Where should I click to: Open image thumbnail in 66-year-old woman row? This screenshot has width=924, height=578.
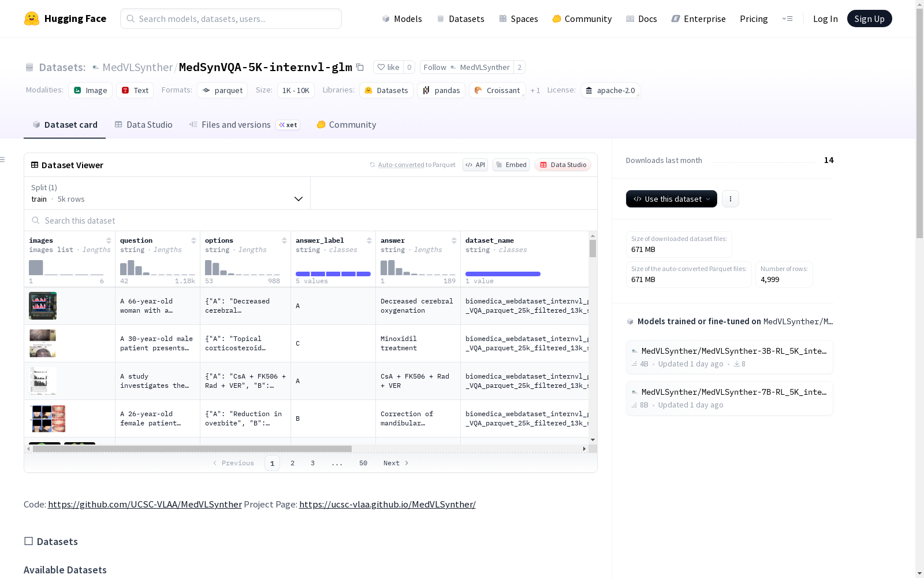[x=43, y=306]
